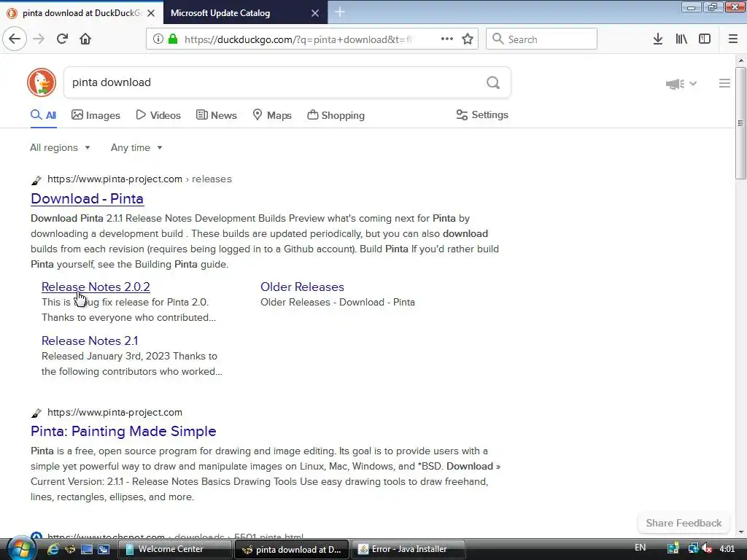This screenshot has width=747, height=560.
Task: Focus the Firefox toolbar Search box
Action: tap(541, 39)
